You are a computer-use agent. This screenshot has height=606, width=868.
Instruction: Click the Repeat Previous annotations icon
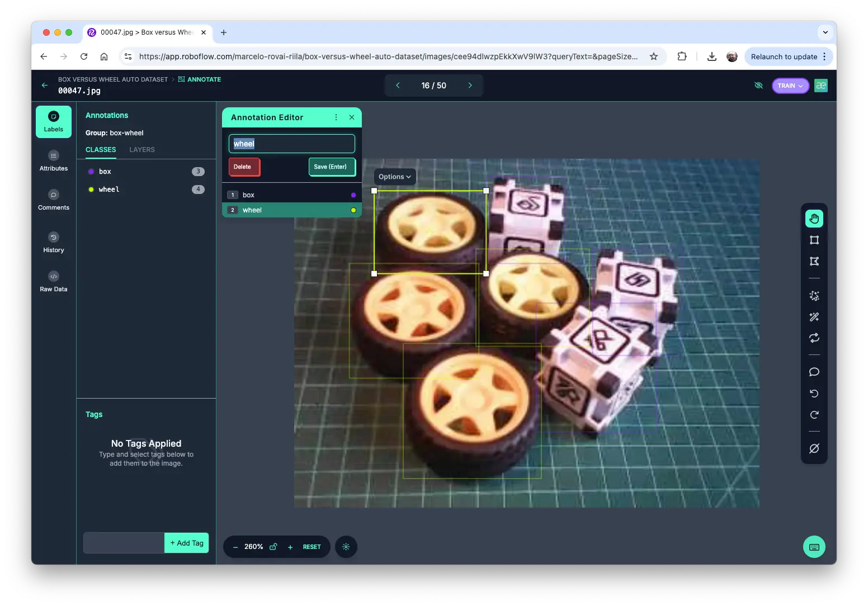point(814,338)
